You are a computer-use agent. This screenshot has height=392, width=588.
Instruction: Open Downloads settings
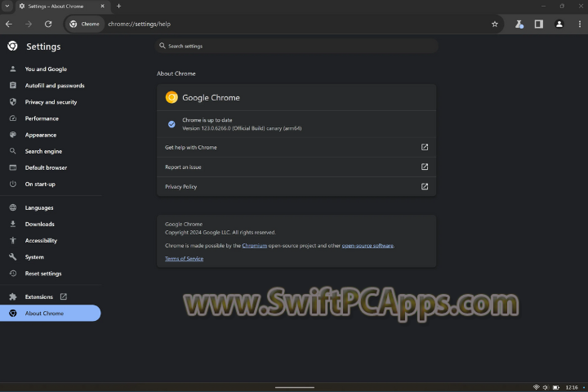coord(39,225)
